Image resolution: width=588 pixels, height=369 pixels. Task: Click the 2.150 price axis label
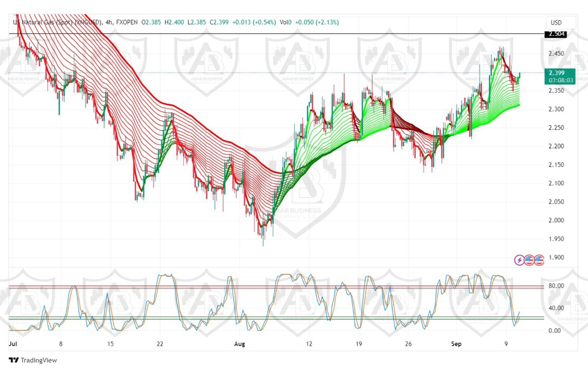point(557,165)
